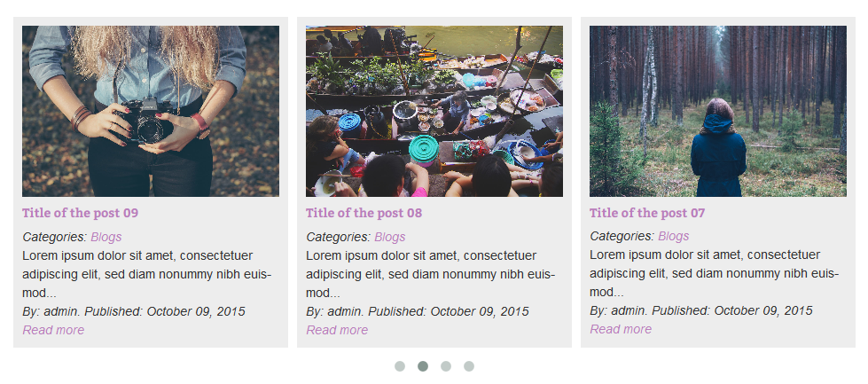
Task: Switch to third carousel page dot
Action: tap(446, 366)
